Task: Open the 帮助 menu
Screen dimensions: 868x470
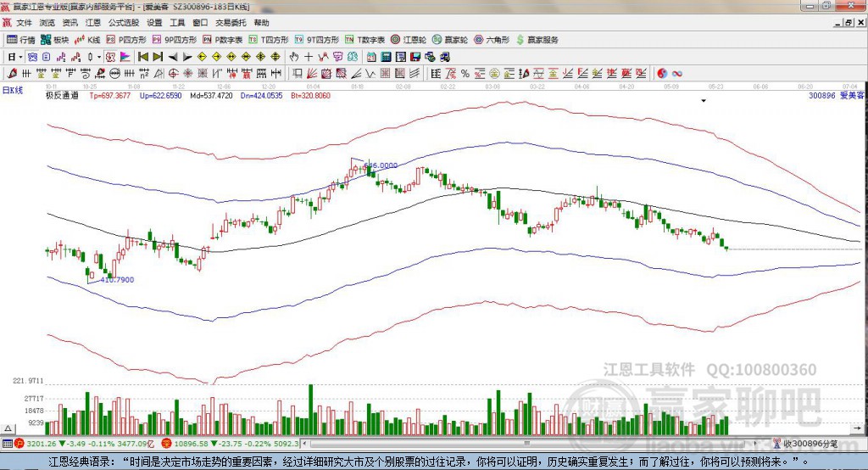Action: coord(261,23)
